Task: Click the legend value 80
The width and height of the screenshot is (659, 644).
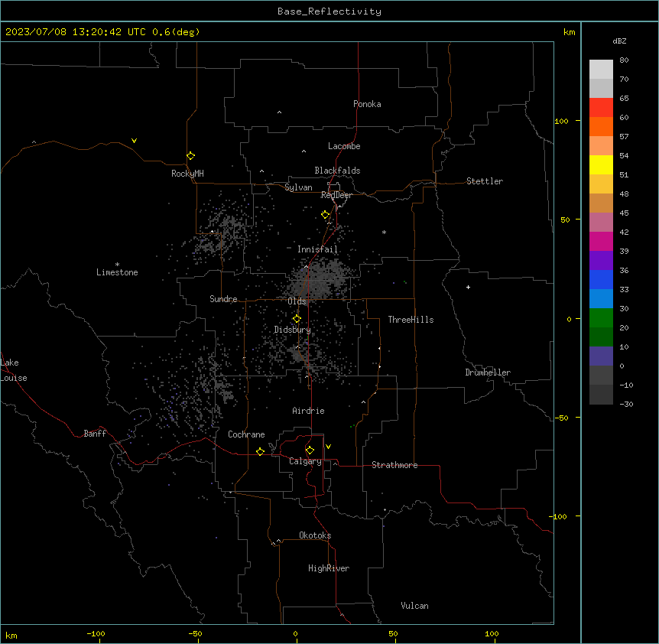Action: [624, 60]
